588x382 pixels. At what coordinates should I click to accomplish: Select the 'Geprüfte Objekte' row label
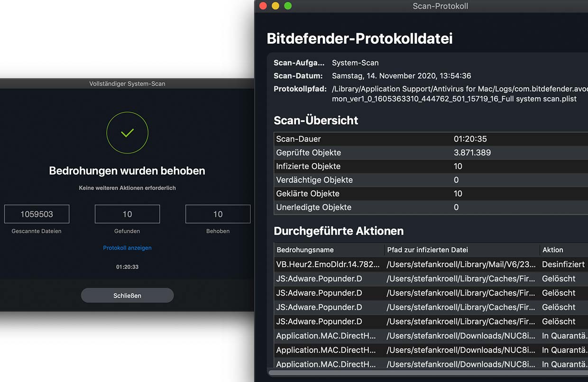coord(309,153)
